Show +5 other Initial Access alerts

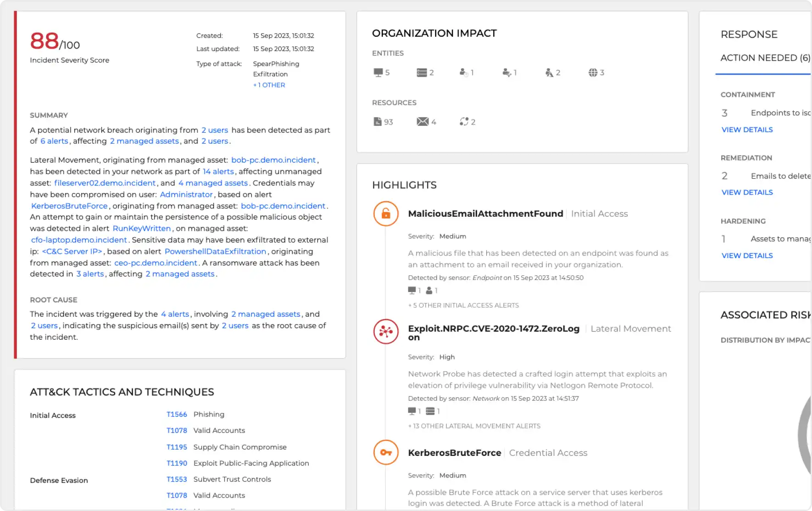pos(463,305)
